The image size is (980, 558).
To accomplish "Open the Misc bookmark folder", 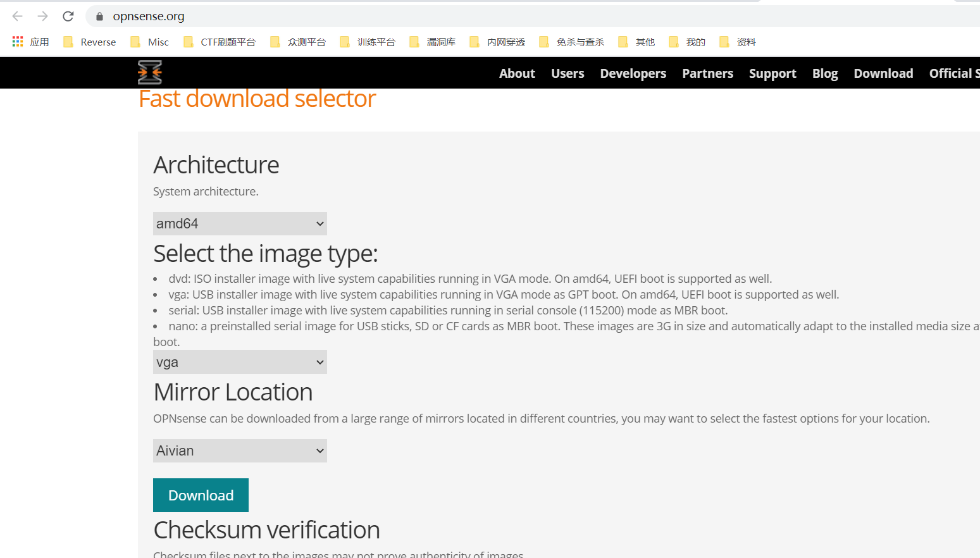I will [x=150, y=42].
